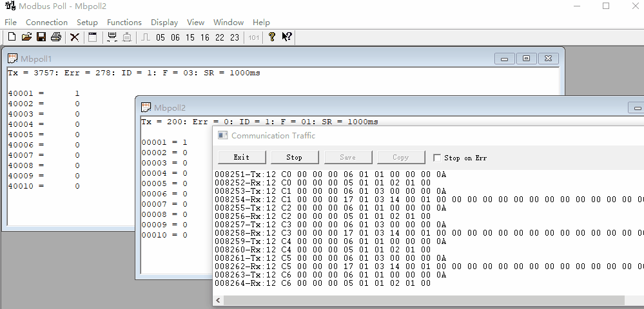Select register 40005 row in Mbpoll1
This screenshot has width=644, height=309.
pyautogui.click(x=44, y=135)
